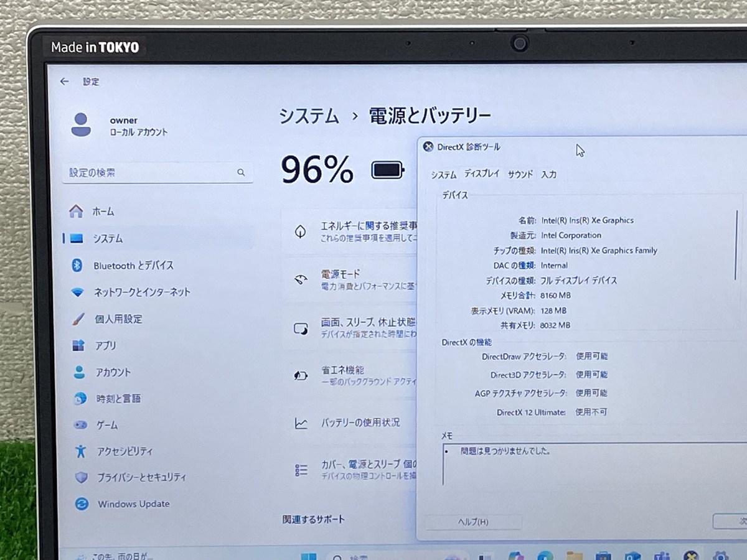The height and width of the screenshot is (560, 747).
Task: Open File Explorer from the taskbar
Action: click(x=575, y=556)
